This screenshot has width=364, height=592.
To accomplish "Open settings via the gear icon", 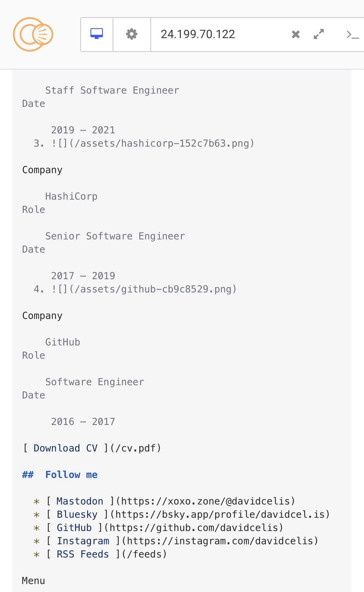I will pos(132,34).
